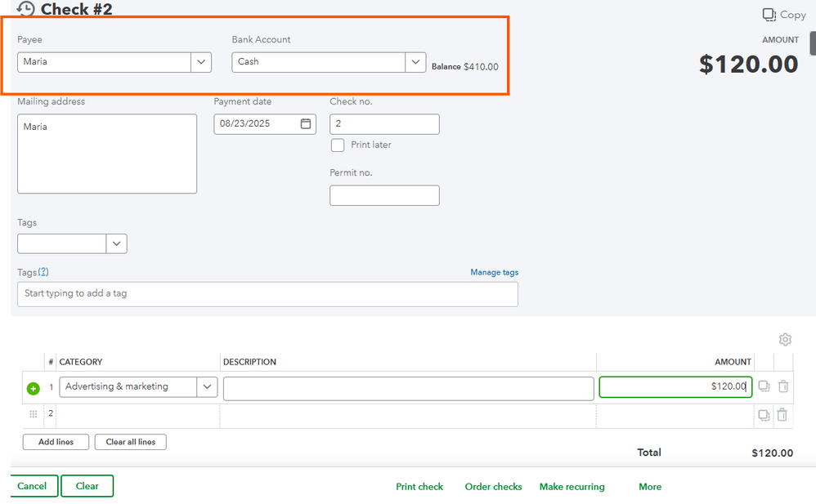
Task: Click the Copy icon at top right
Action: click(769, 15)
